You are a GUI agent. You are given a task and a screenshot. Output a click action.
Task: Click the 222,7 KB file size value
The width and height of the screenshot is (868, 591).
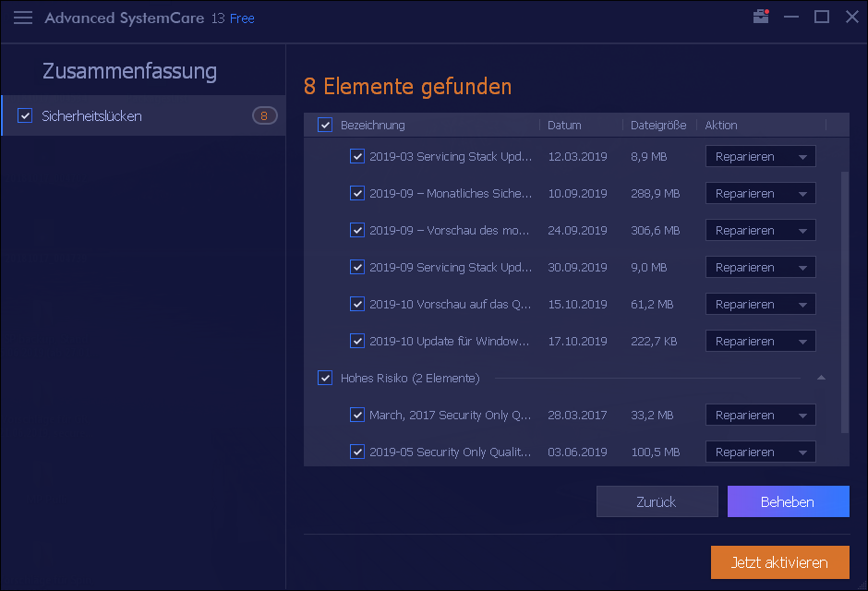pos(654,341)
